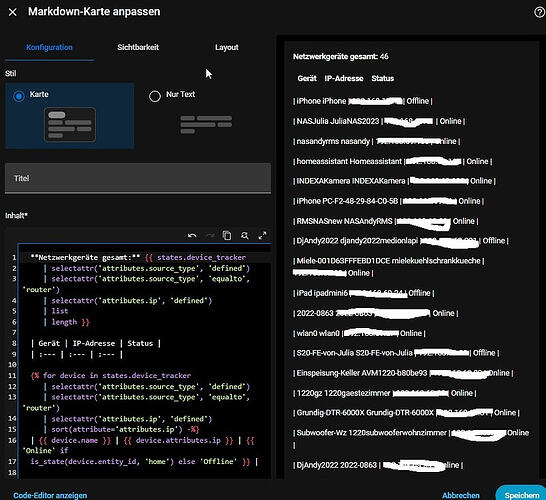Click the RMSNASnew NASAndyRMS preview row
This screenshot has width=546, height=500.
coord(385,221)
